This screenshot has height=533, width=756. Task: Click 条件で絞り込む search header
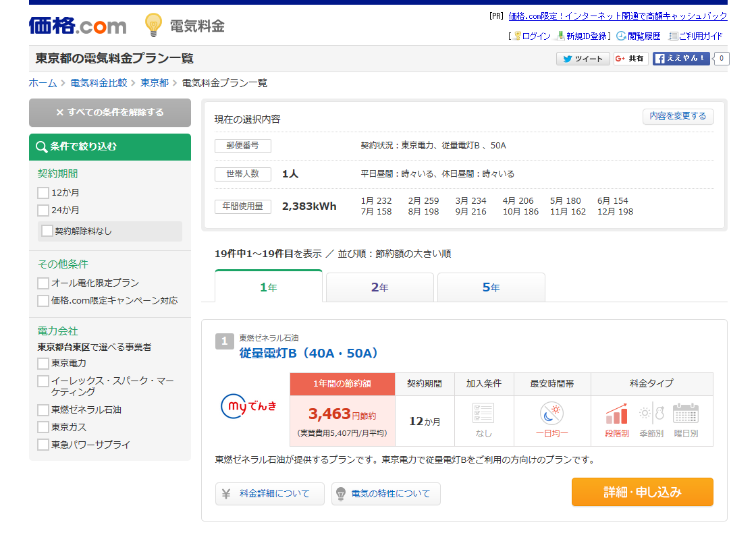(110, 146)
